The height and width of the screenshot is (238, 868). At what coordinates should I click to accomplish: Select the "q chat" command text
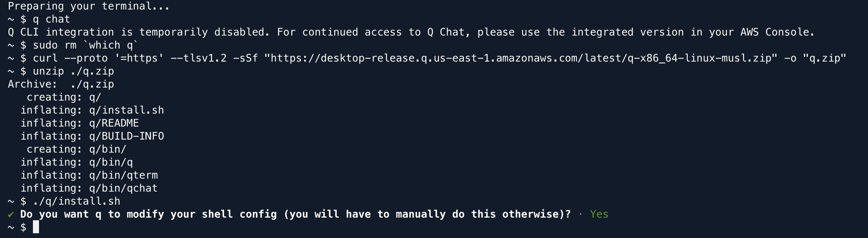pos(51,19)
